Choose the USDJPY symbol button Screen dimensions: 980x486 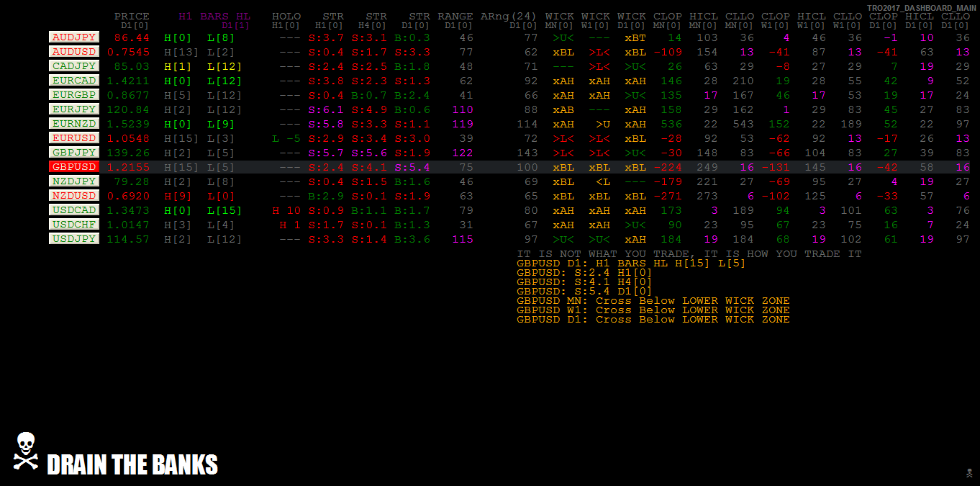point(74,238)
